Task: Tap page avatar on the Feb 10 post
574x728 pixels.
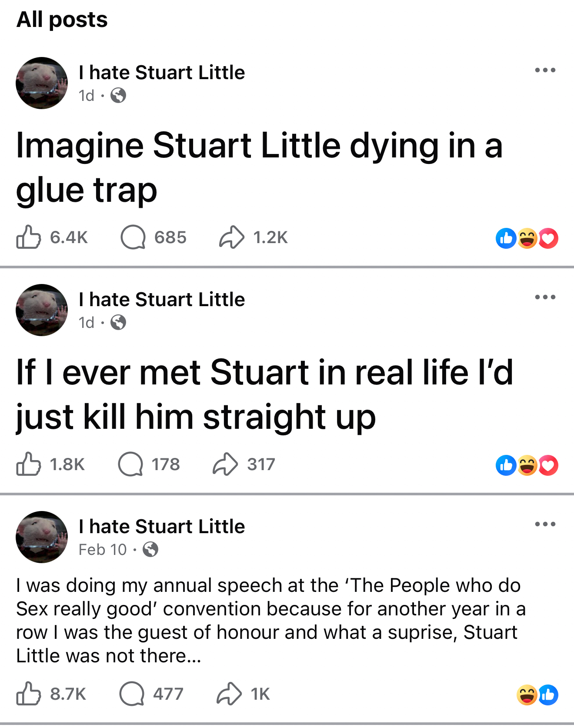Action: [x=42, y=537]
